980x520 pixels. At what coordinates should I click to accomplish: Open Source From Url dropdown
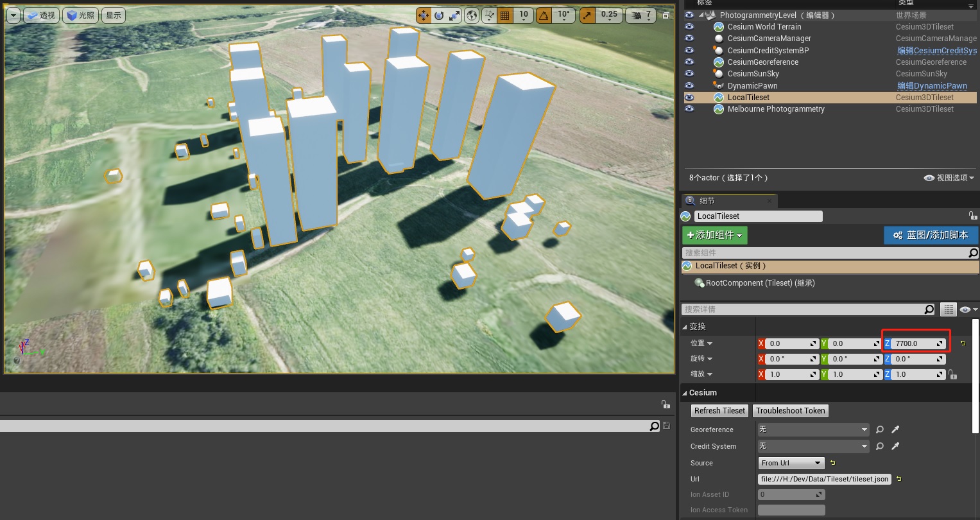(x=791, y=463)
